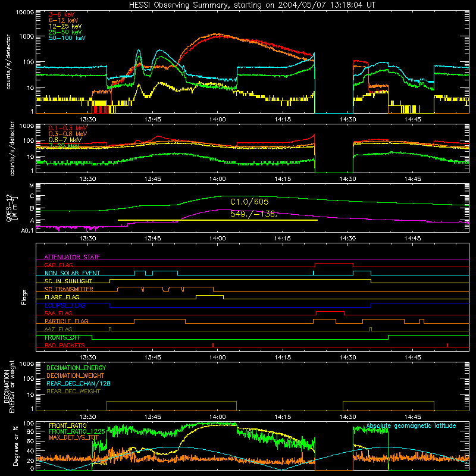This screenshot has width=476, height=476.
Task: Click the 'GAP_FLAG' label
Action: [58, 265]
